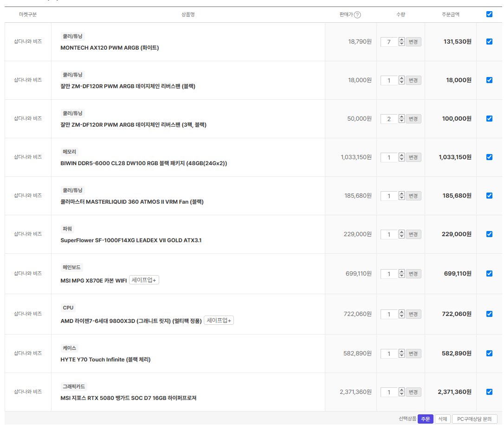Click quantity stepper arrows for MONTECH AX120
This screenshot has height=425, width=504.
click(401, 41)
